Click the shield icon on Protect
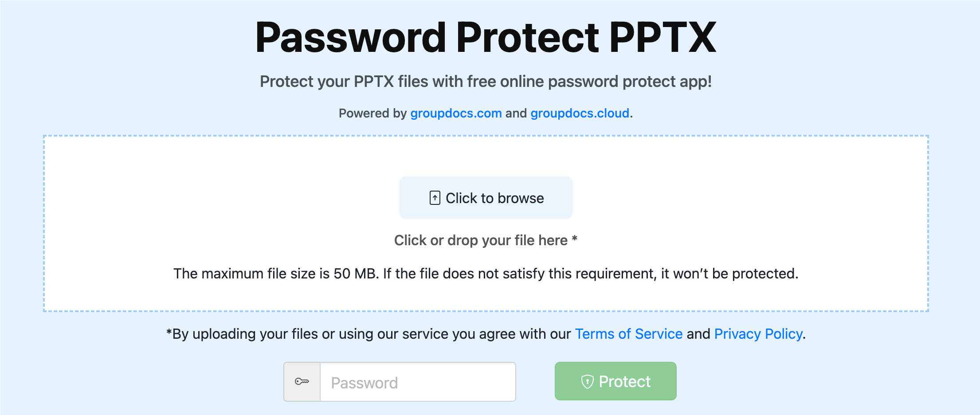 pos(587,382)
